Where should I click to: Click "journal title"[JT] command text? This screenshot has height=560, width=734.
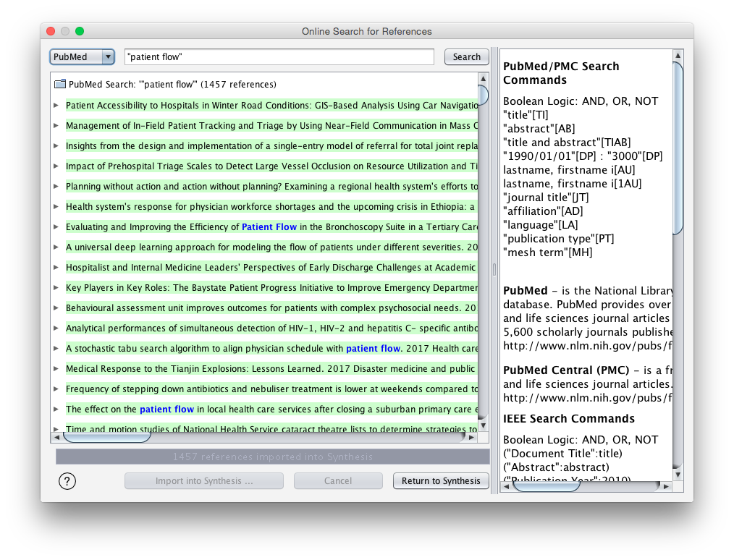point(546,198)
